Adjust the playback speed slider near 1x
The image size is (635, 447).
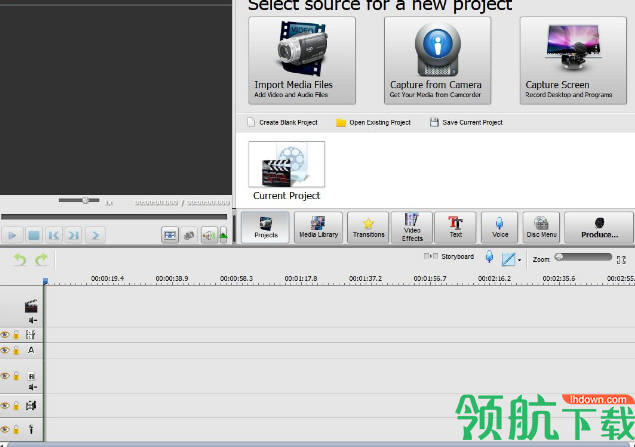tap(79, 200)
